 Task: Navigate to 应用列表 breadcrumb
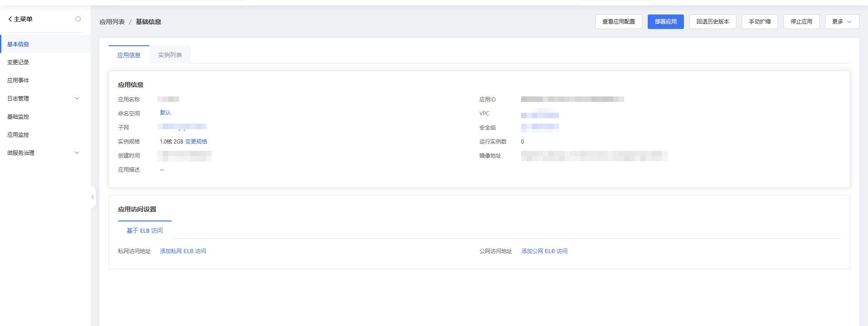tap(112, 22)
